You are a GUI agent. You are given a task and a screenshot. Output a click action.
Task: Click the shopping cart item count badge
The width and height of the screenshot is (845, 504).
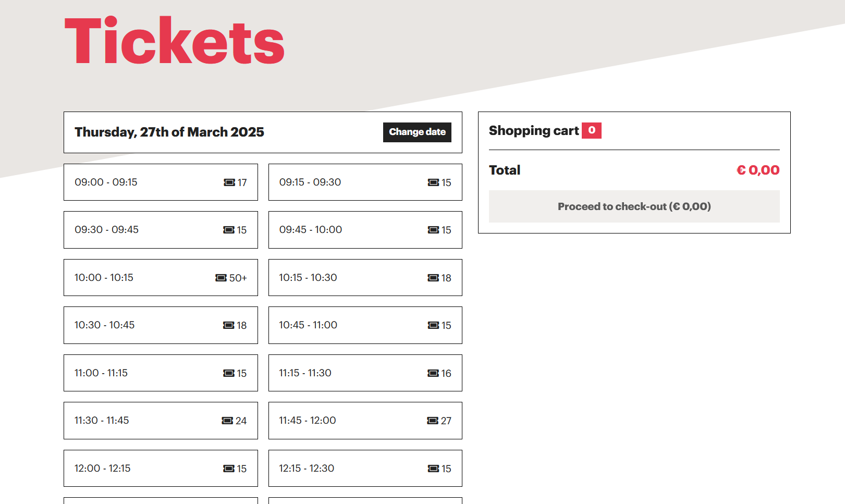(x=591, y=130)
